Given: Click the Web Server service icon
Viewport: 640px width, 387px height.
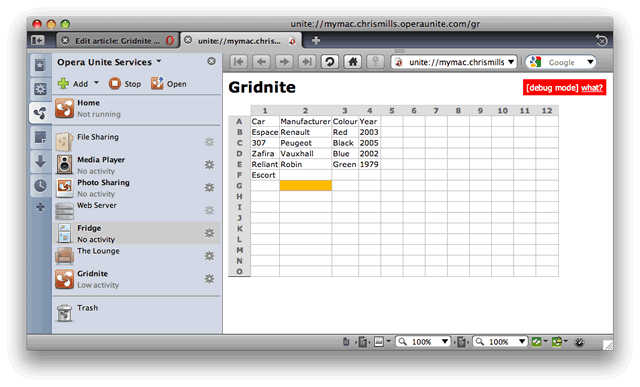Looking at the screenshot, I should click(64, 211).
